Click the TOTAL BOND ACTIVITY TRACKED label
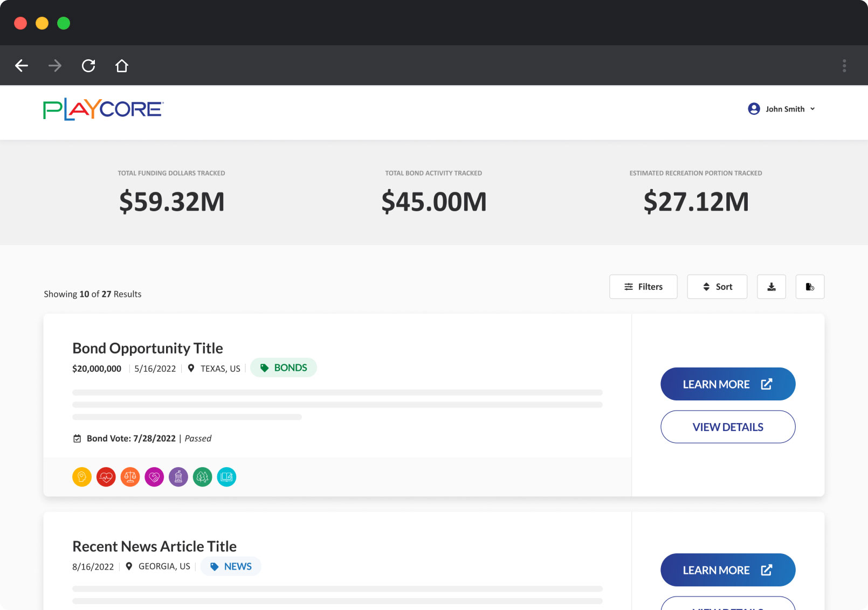This screenshot has width=868, height=610. pos(433,173)
